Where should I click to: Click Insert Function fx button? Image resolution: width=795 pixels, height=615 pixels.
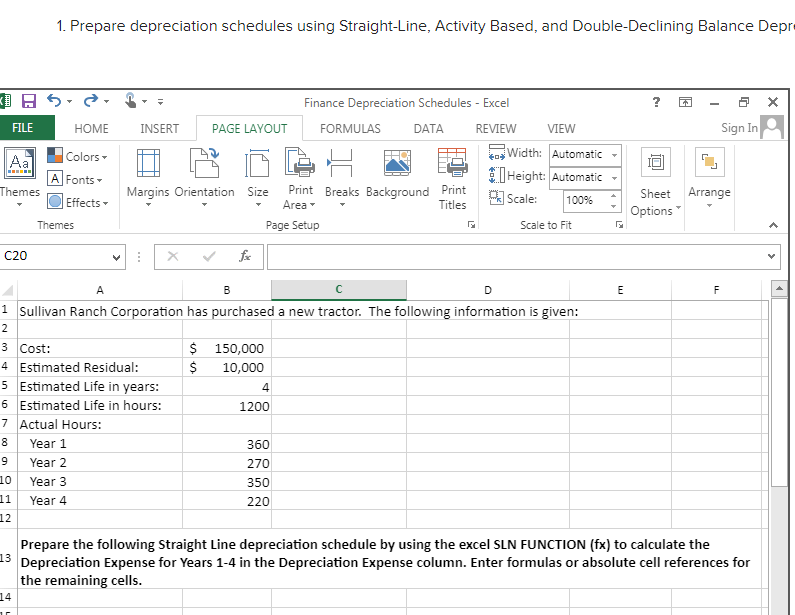(245, 257)
